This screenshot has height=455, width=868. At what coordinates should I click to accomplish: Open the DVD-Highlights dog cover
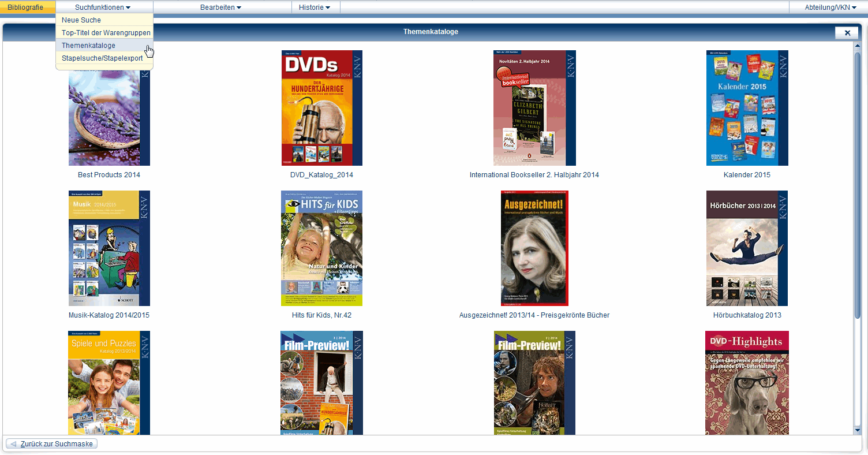[747, 382]
